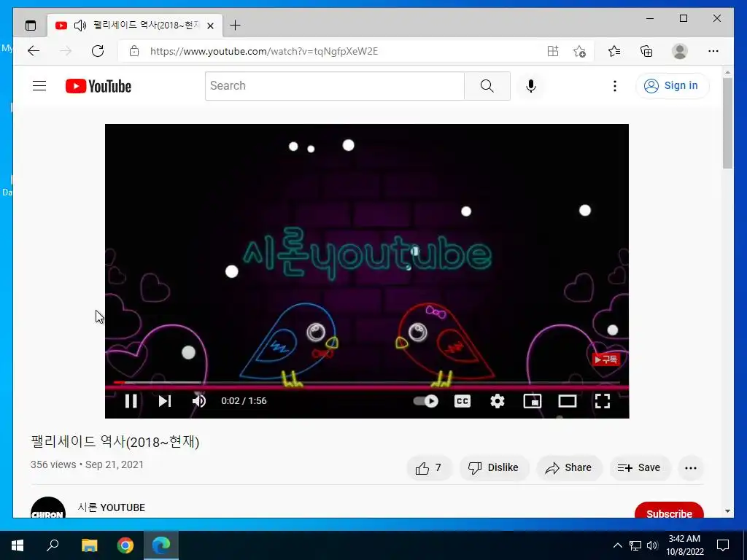Open a new browser tab
The width and height of the screenshot is (747, 560).
235,26
